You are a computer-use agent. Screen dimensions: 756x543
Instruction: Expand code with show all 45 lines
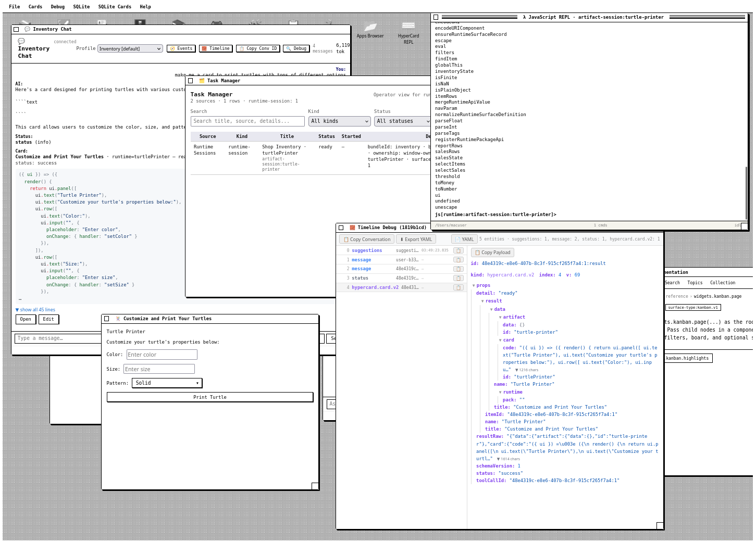click(35, 310)
